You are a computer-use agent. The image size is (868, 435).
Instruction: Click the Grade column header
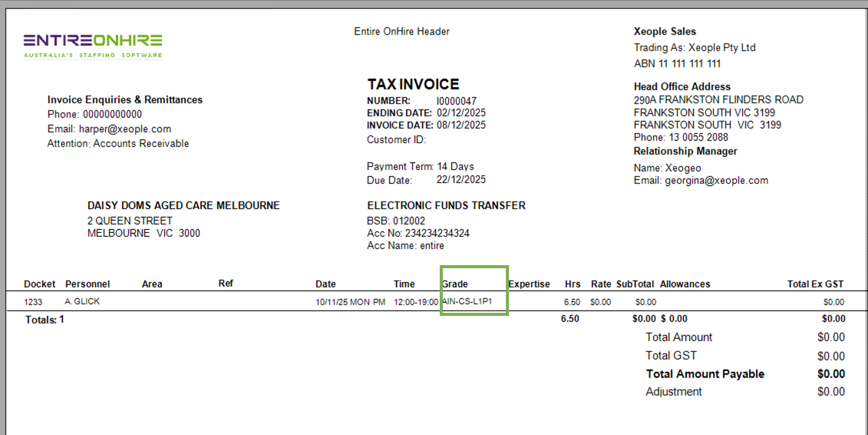point(455,284)
